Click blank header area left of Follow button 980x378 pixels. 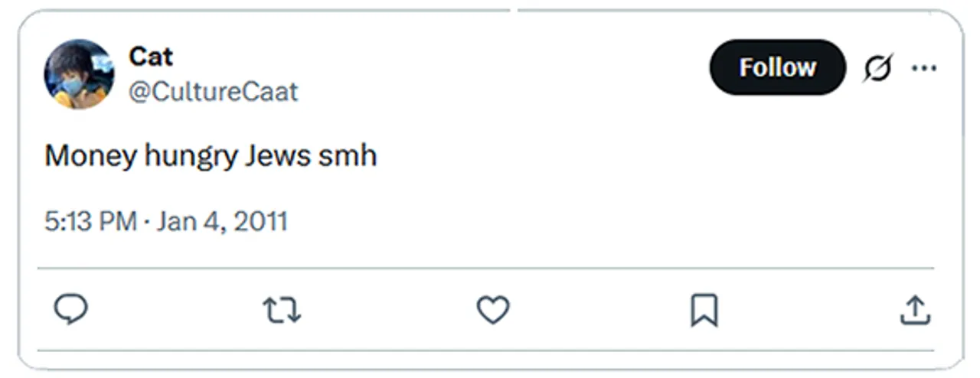498,69
